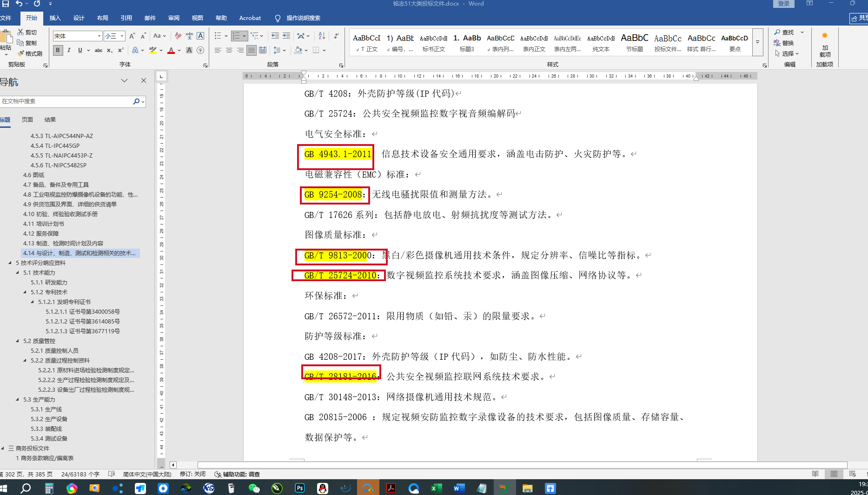The image size is (868, 495).
Task: Open the 审阅 (Review) ribbon tab
Action: [x=174, y=18]
